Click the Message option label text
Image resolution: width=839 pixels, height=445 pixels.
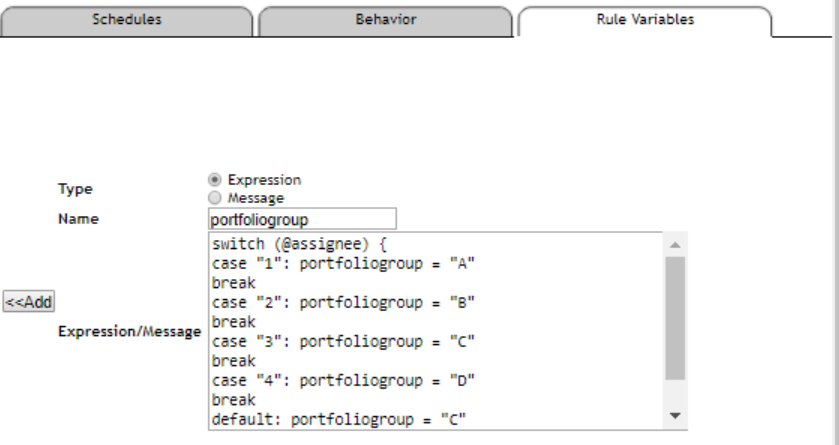[x=256, y=198]
